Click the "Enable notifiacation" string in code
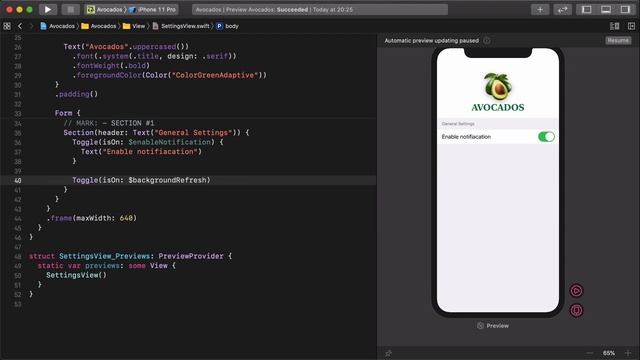This screenshot has height=360, width=640. (x=150, y=151)
